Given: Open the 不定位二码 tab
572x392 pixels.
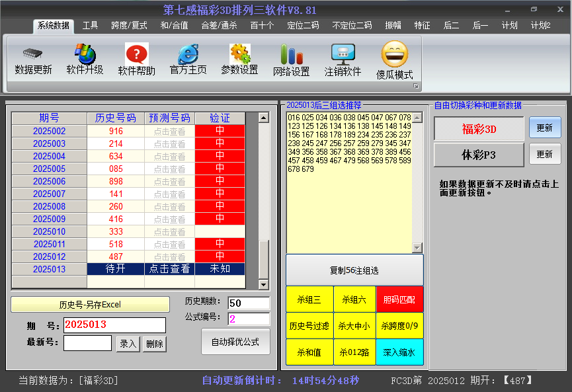Looking at the screenshot, I should click(x=352, y=26).
